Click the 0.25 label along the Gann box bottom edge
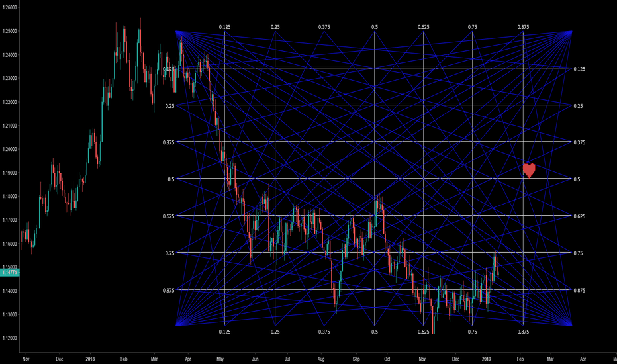Screen dimensions: 617x364 pyautogui.click(x=275, y=332)
